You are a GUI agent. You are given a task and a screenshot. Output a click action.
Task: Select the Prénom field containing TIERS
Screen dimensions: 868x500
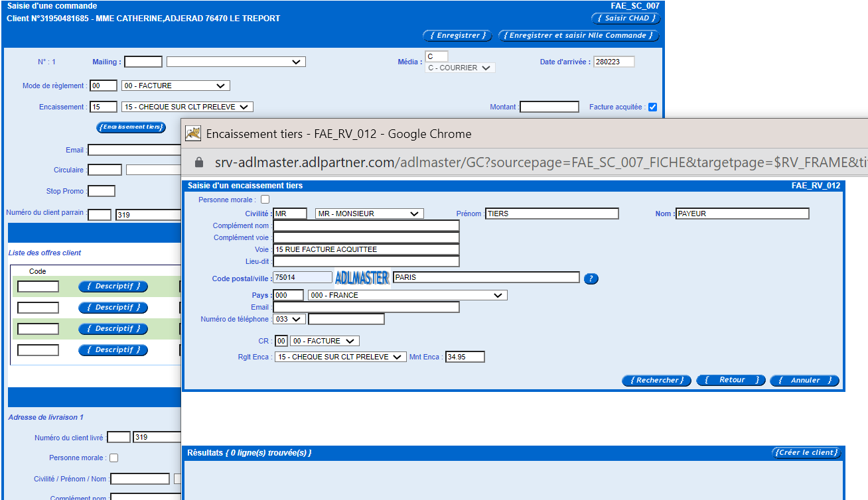tap(552, 214)
